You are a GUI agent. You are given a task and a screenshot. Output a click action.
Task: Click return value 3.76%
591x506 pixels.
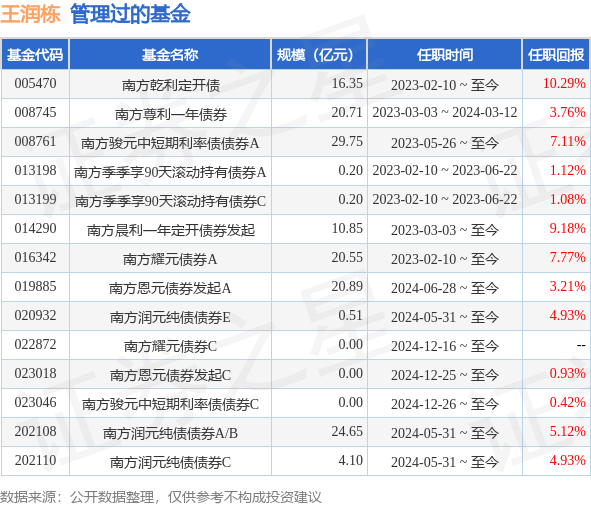pos(568,112)
